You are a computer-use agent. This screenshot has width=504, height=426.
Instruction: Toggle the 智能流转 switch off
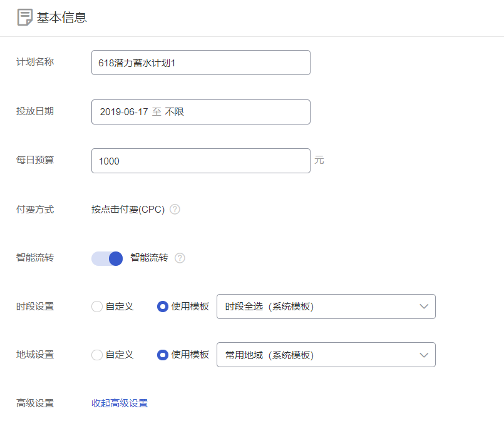pyautogui.click(x=107, y=258)
